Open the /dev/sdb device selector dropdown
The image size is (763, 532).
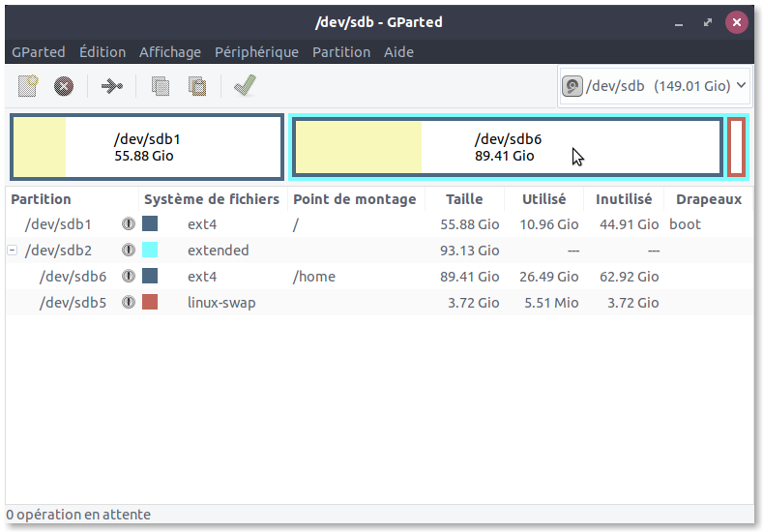click(x=656, y=86)
